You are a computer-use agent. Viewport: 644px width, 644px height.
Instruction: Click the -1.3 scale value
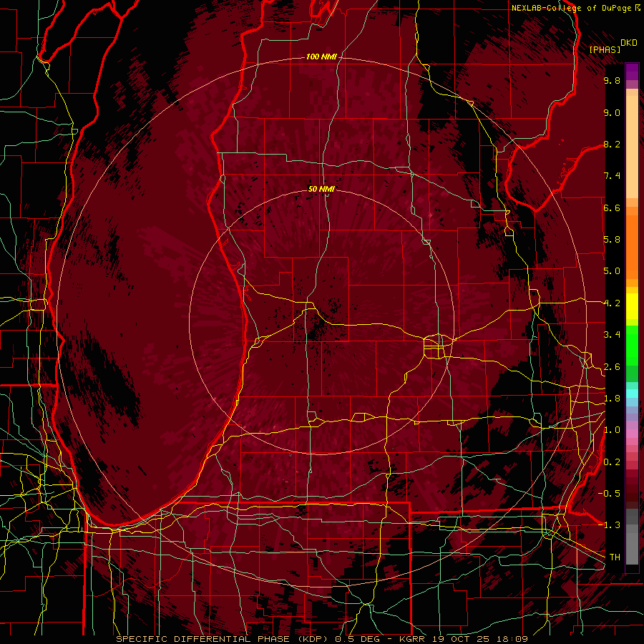click(x=609, y=525)
